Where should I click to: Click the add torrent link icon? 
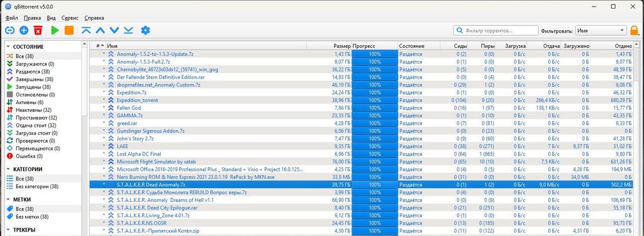click(x=10, y=31)
